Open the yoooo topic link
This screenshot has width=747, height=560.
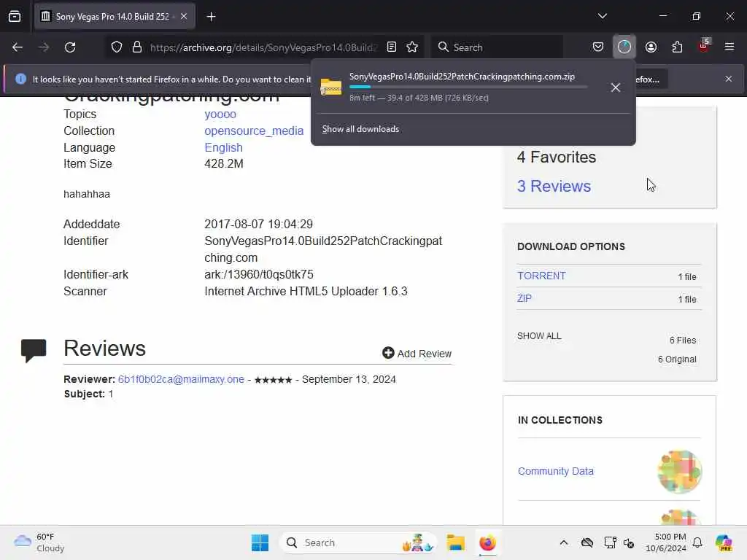(x=220, y=114)
